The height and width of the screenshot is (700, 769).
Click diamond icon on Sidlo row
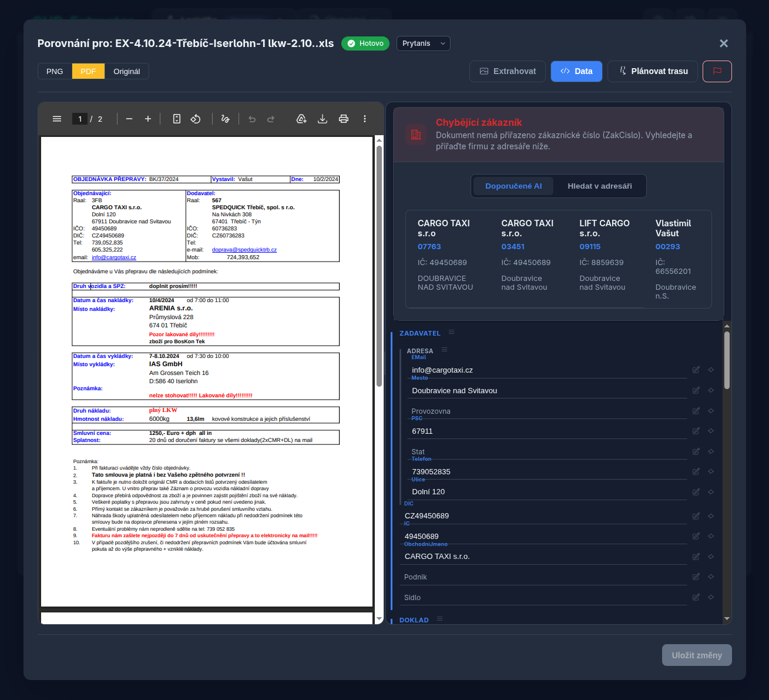pos(711,597)
